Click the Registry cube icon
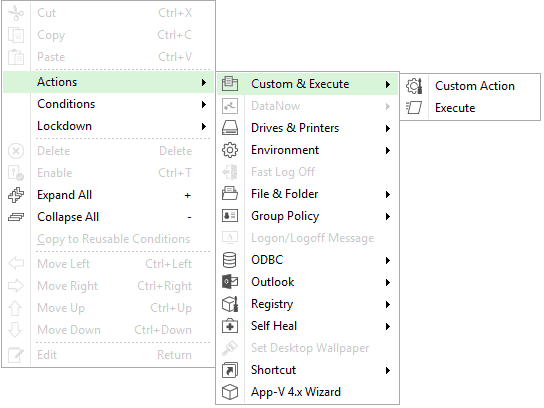The image size is (544, 408). click(230, 304)
